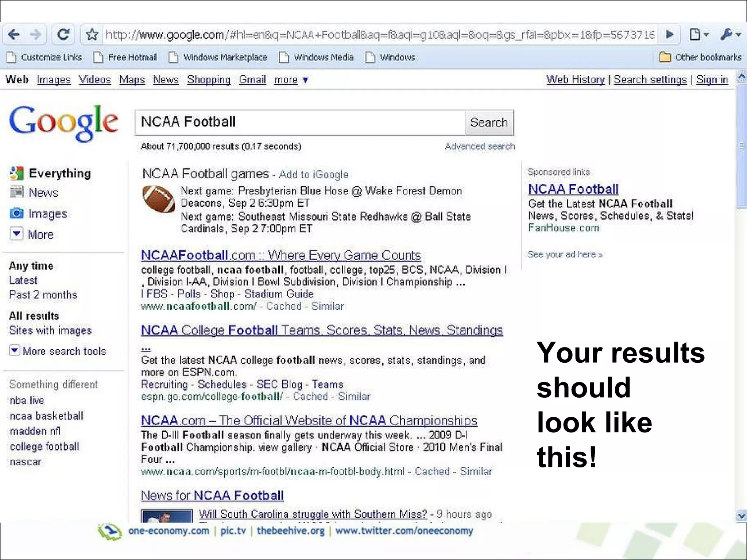Open the Windows bookmark
Viewport: 747px width, 560px height.
pyautogui.click(x=391, y=57)
